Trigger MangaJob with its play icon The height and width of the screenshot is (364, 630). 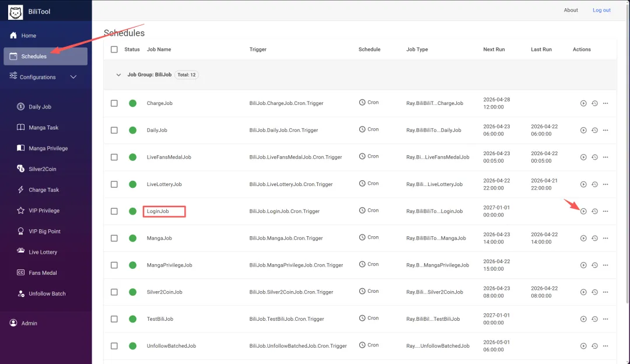click(x=583, y=238)
